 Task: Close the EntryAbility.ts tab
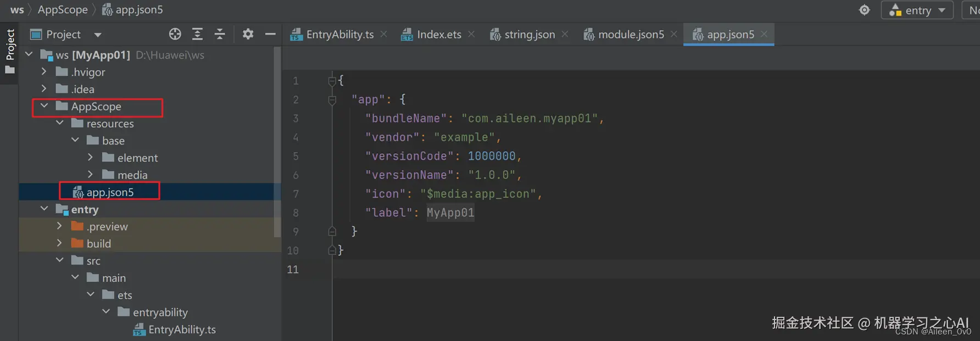click(x=383, y=34)
